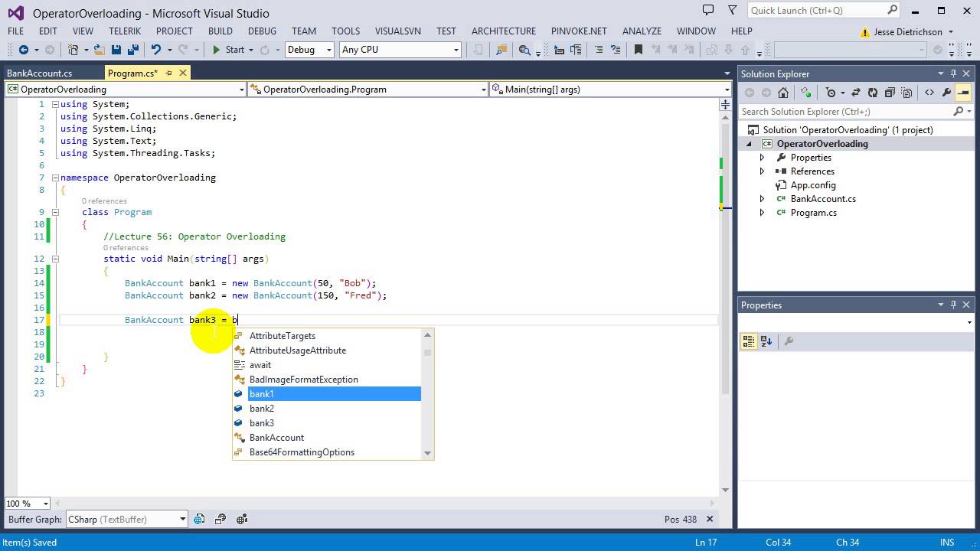This screenshot has width=980, height=551.
Task: Expand the Program.cs node in Solution Explorer
Action: point(762,213)
